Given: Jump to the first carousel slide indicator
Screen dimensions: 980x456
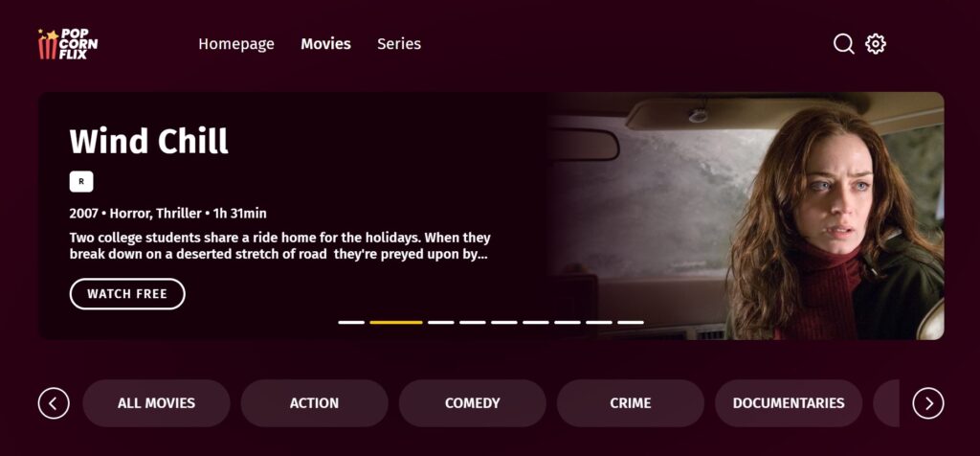Looking at the screenshot, I should point(351,322).
